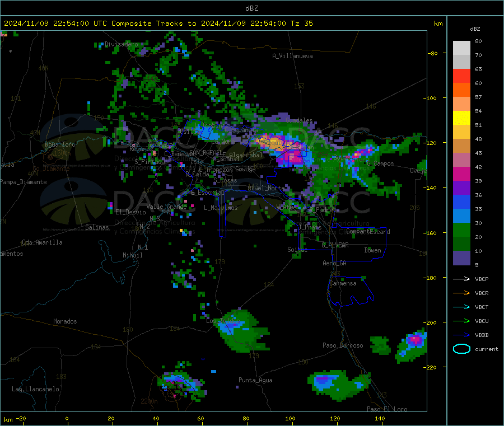
Task: Click the 'SAN_RAFAEL' map label
Action: (206, 152)
